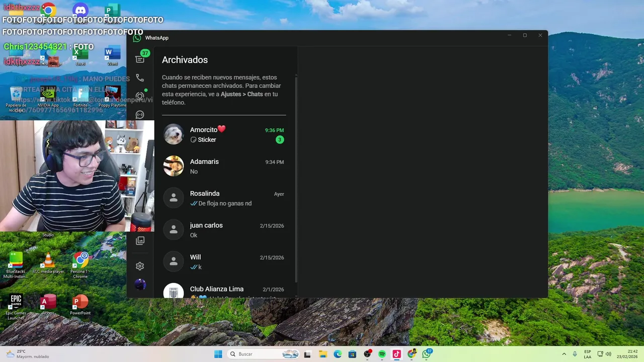Select the Papelera de reciclaje icon

[x=16, y=99]
